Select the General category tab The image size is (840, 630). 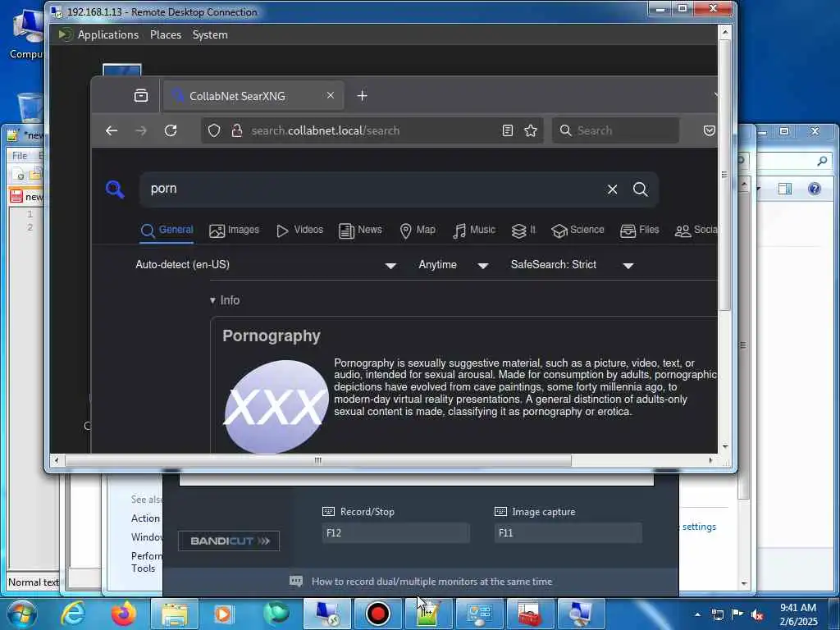167,231
